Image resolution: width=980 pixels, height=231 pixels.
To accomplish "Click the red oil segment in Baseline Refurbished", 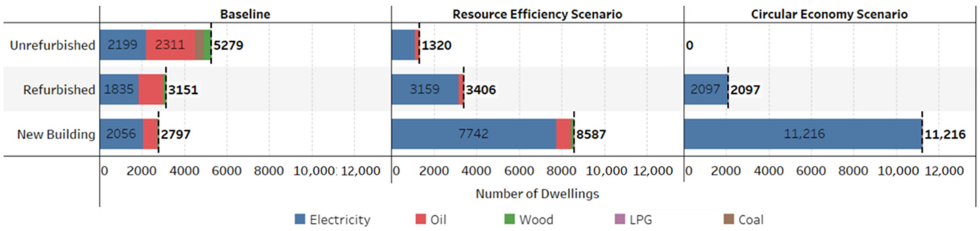I will (151, 89).
